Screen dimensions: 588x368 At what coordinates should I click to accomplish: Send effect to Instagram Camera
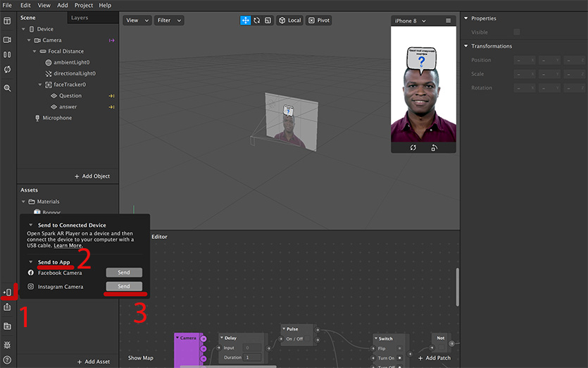coord(124,287)
